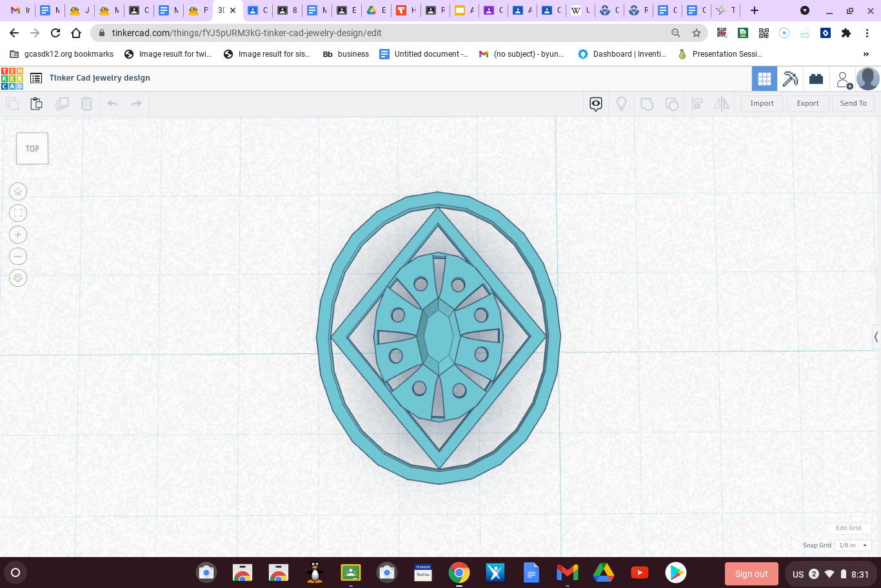Switch to the 3D design grid view

(x=764, y=78)
